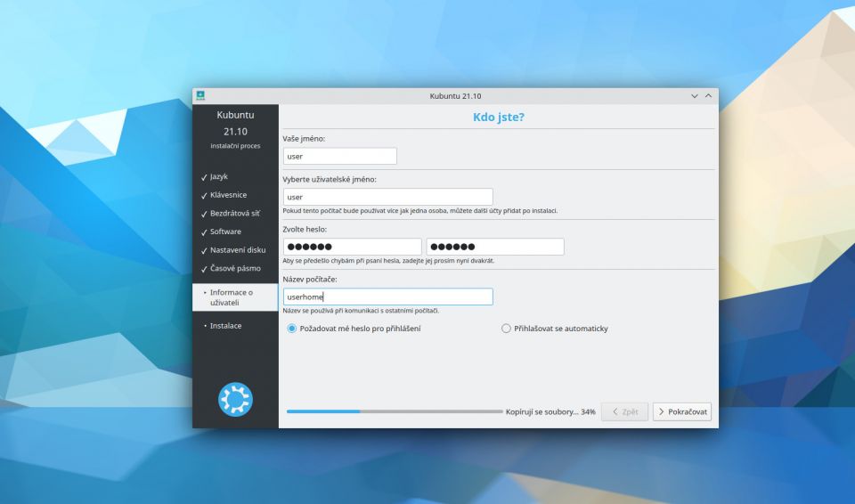Click the Zpět button
The height and width of the screenshot is (504, 855).
pyautogui.click(x=624, y=411)
